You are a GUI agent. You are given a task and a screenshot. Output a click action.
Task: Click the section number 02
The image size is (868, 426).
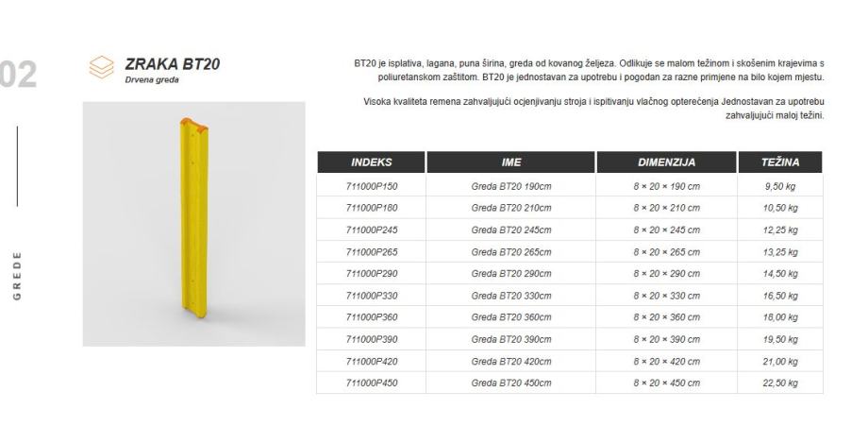click(x=17, y=76)
